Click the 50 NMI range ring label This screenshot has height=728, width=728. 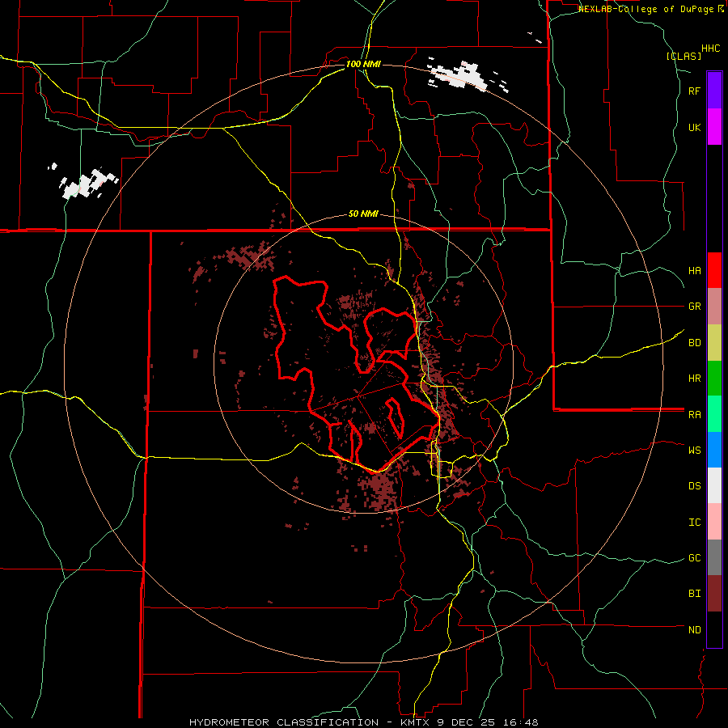[363, 214]
